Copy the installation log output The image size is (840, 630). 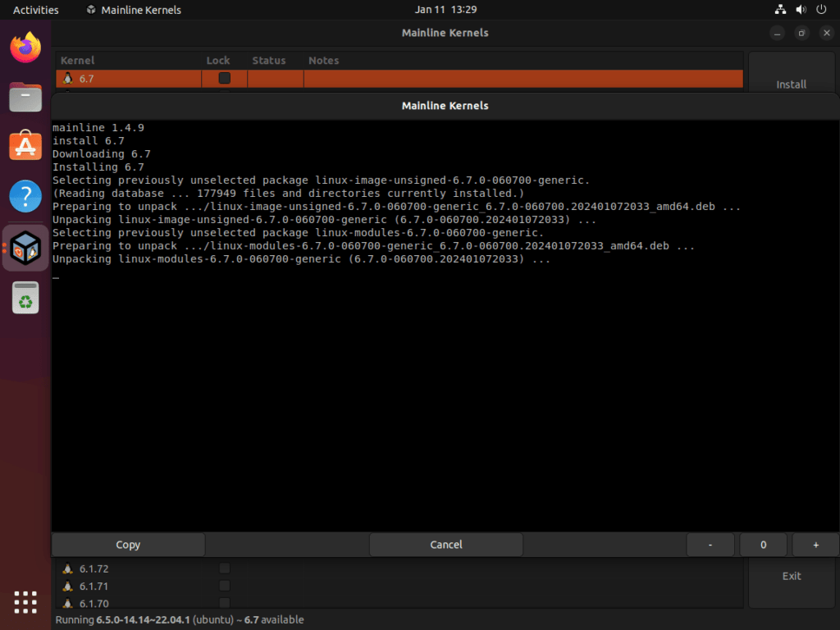(x=127, y=544)
